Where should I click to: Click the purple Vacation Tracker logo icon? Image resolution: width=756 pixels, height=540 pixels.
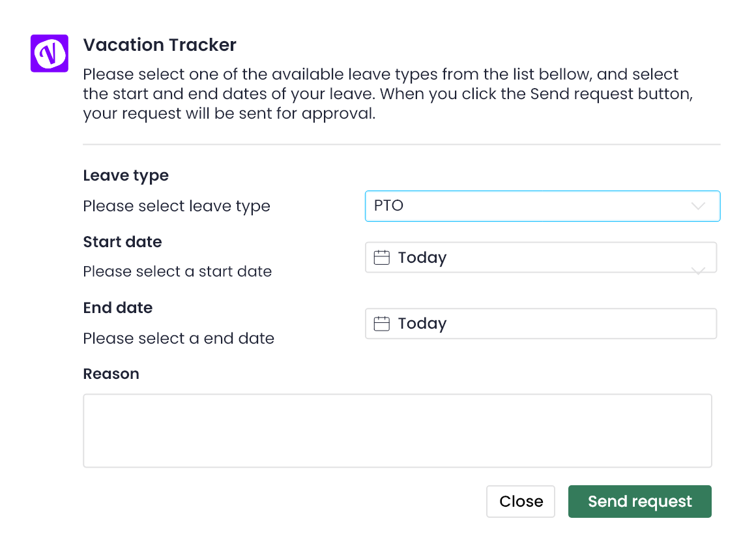(x=49, y=53)
